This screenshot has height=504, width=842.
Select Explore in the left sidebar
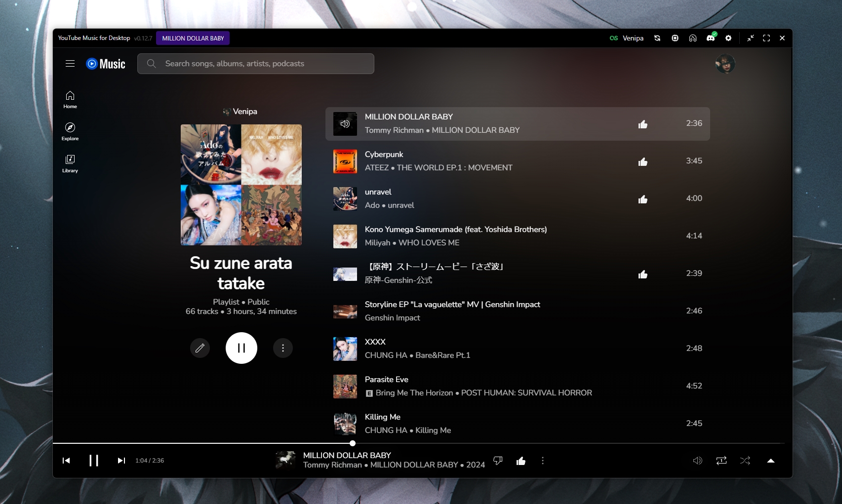[x=70, y=132]
